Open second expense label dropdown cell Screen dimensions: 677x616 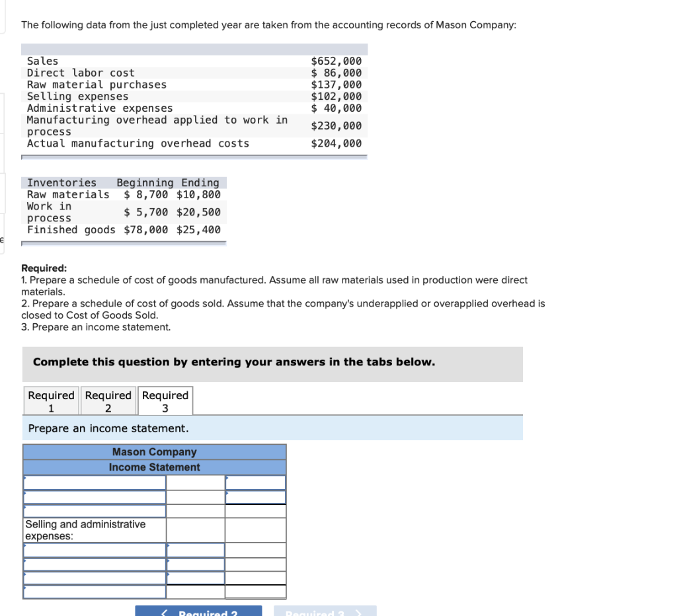pos(95,564)
